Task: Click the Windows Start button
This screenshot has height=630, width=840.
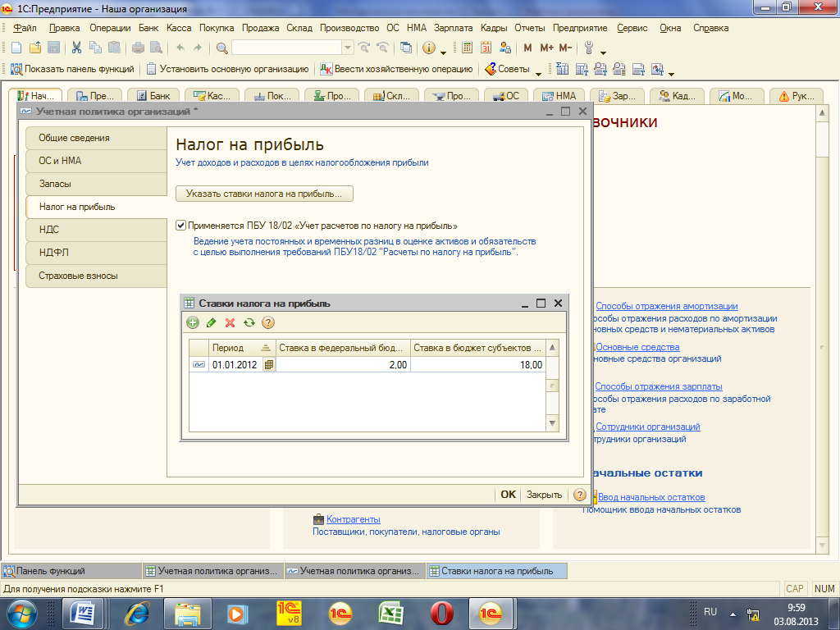Action: click(x=22, y=614)
